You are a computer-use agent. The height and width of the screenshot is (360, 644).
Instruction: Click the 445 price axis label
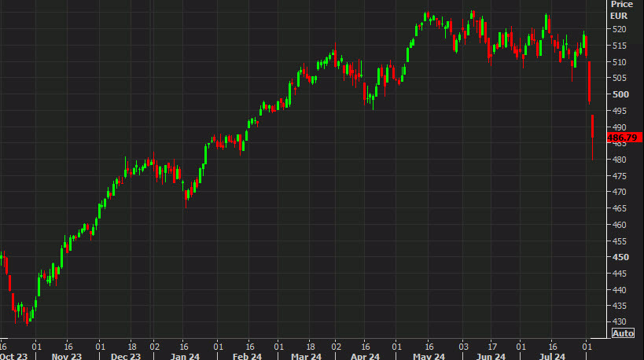click(x=619, y=274)
